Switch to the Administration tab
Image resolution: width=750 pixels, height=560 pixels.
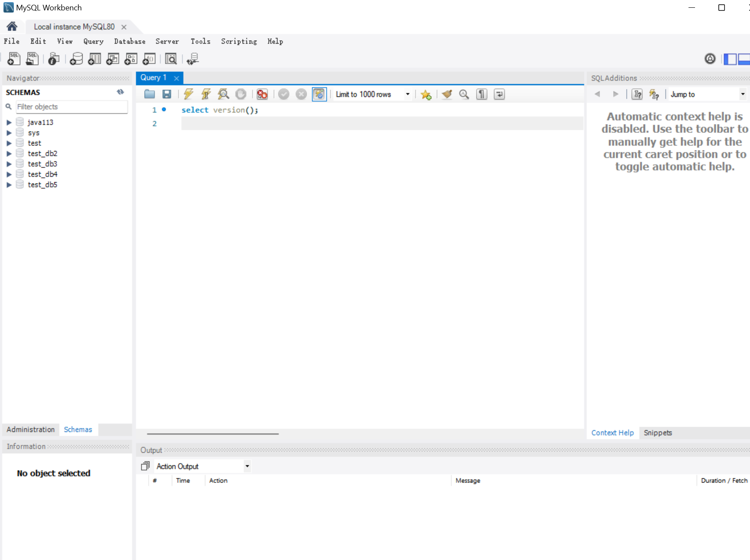(x=31, y=429)
